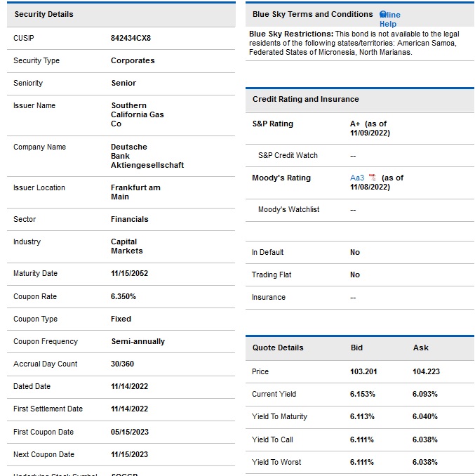The image size is (475, 476).
Task: Click the Southern California Gas Co issuer name
Action: 137,114
